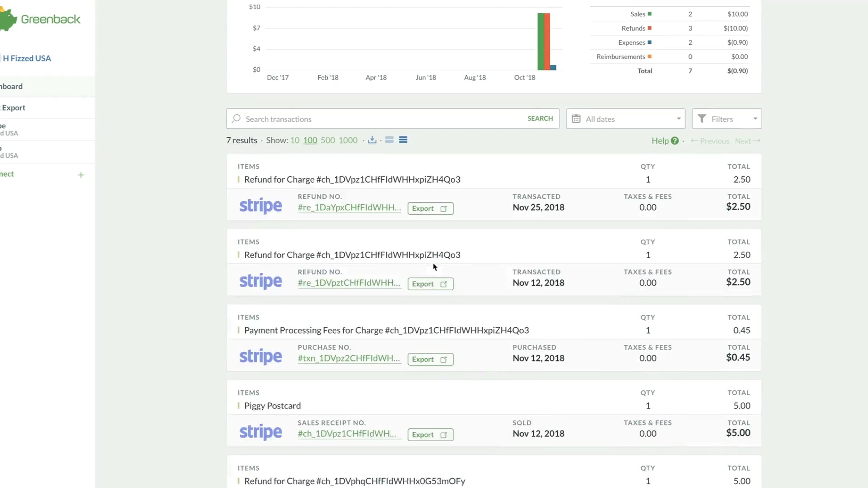Export the Payment Processing Fees transaction
The height and width of the screenshot is (488, 868).
click(x=430, y=359)
